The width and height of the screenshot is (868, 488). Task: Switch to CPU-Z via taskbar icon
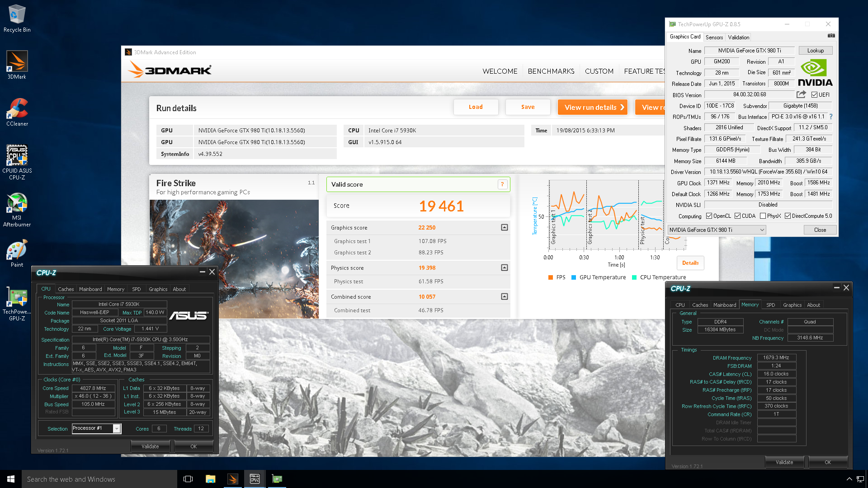coord(255,479)
